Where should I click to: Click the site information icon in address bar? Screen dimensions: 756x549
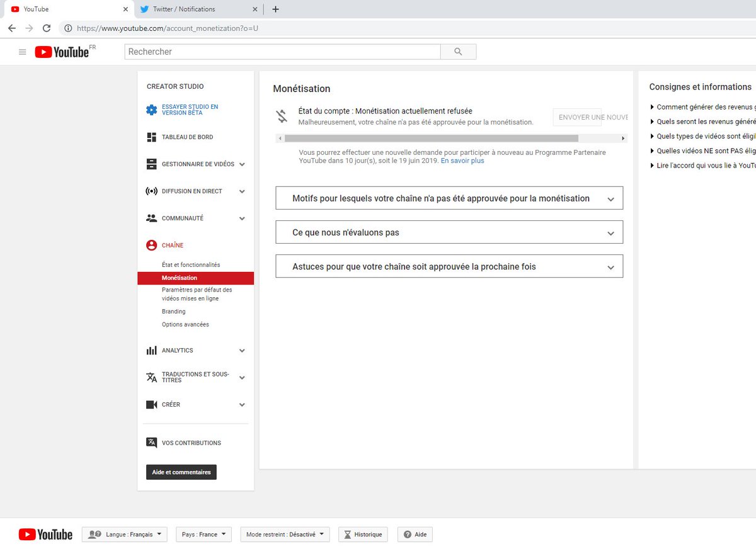click(x=67, y=28)
